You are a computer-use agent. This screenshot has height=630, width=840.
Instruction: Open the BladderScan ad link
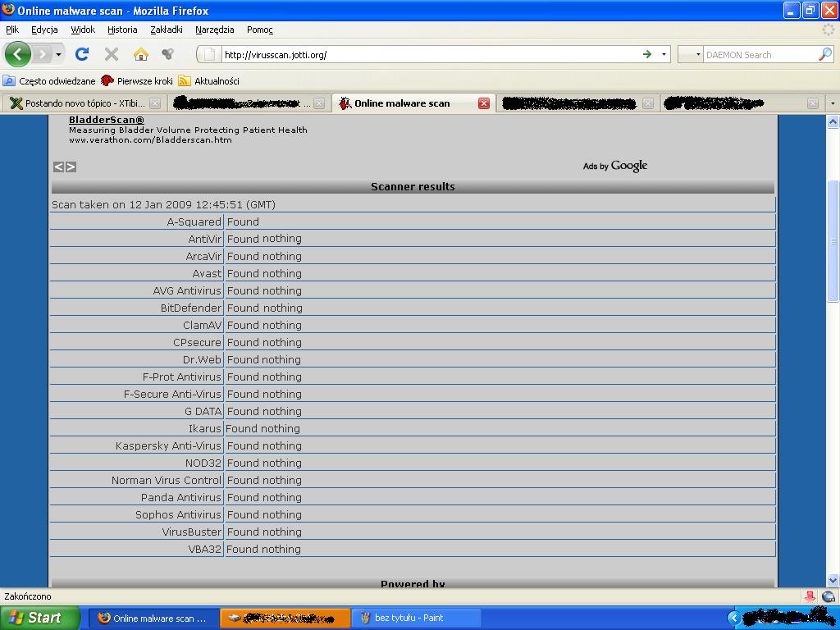point(107,120)
